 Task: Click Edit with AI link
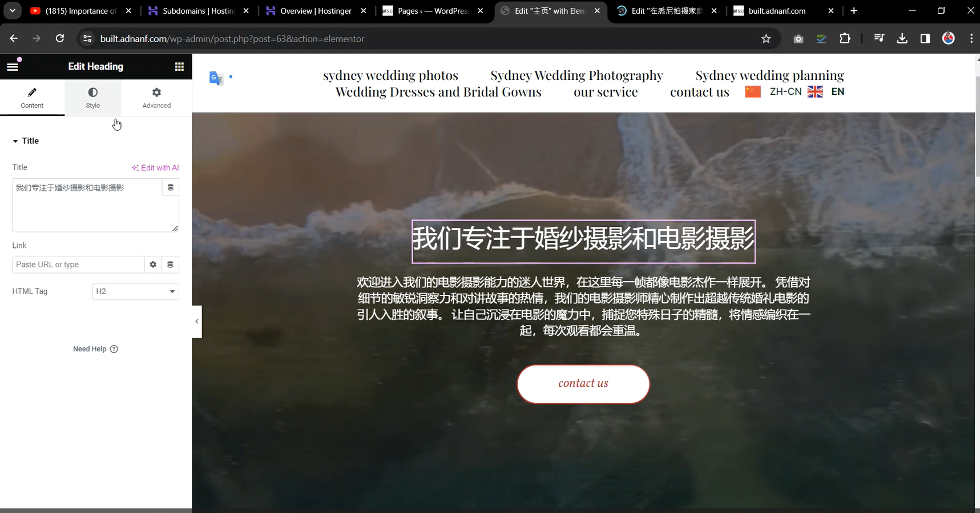pos(155,168)
